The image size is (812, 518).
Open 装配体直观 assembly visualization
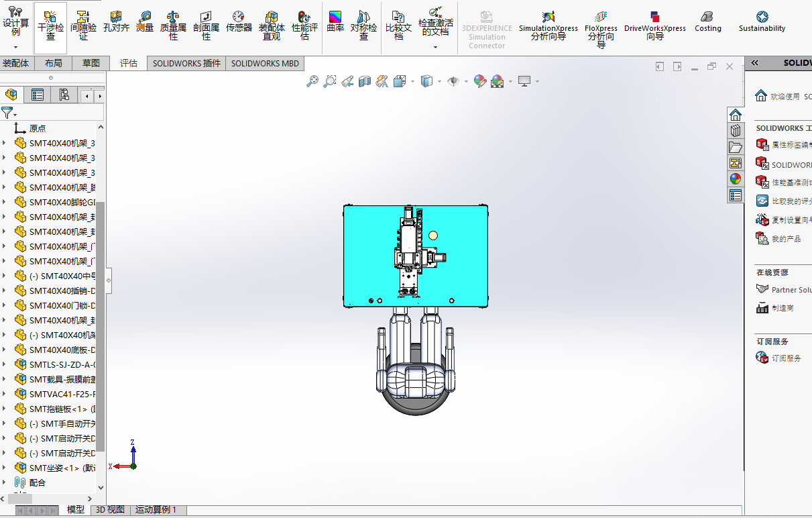point(272,27)
